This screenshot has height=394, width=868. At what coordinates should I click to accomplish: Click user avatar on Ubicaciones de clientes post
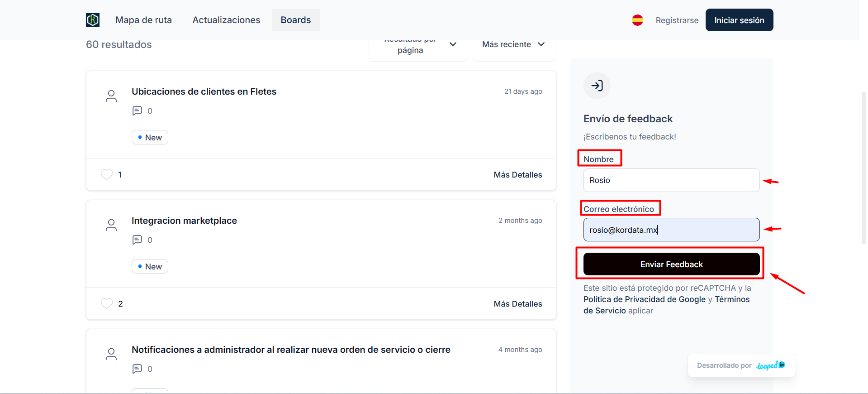pyautogui.click(x=111, y=96)
